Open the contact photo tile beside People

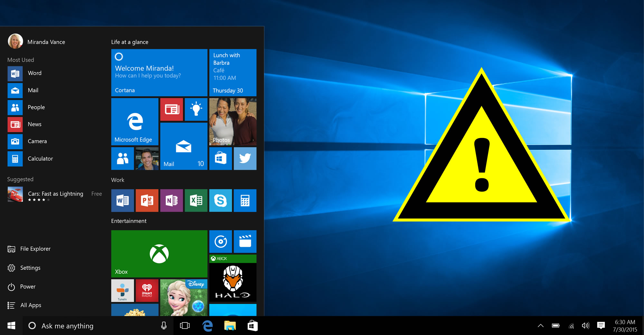pyautogui.click(x=147, y=159)
